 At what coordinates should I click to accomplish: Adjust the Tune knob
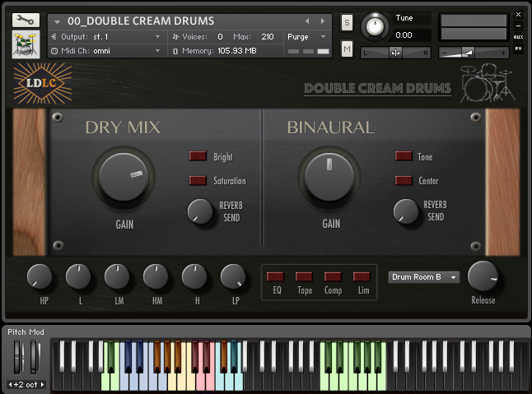[375, 26]
